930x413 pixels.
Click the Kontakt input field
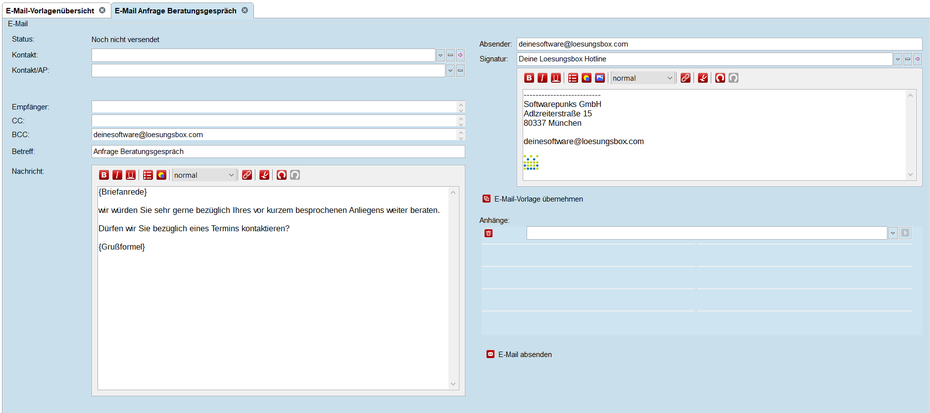[x=263, y=55]
